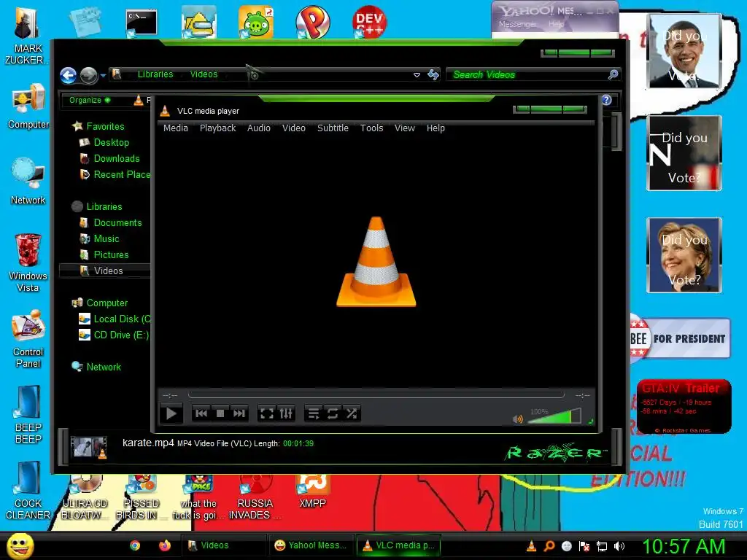
Task: Skip to next media in VLC
Action: (239, 413)
